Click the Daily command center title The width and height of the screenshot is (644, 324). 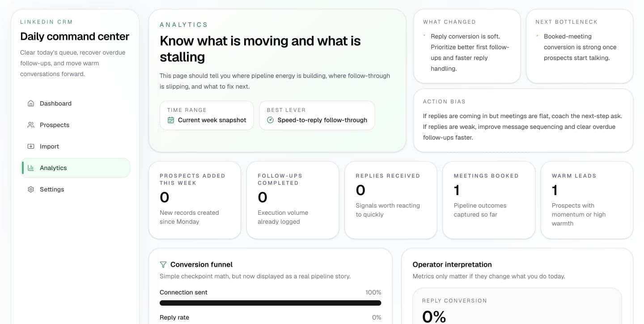pos(75,36)
